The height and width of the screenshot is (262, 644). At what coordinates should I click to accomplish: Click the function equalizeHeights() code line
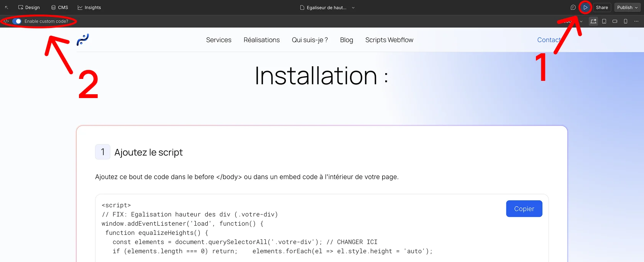[x=157, y=233]
